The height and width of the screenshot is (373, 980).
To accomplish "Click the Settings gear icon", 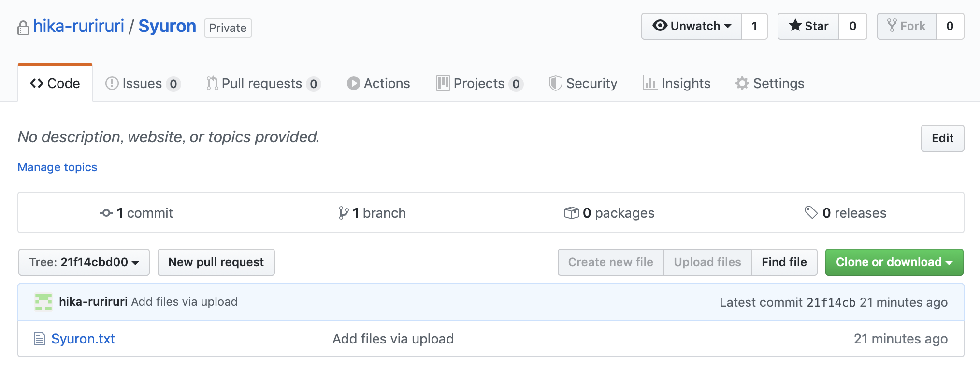I will (x=742, y=83).
